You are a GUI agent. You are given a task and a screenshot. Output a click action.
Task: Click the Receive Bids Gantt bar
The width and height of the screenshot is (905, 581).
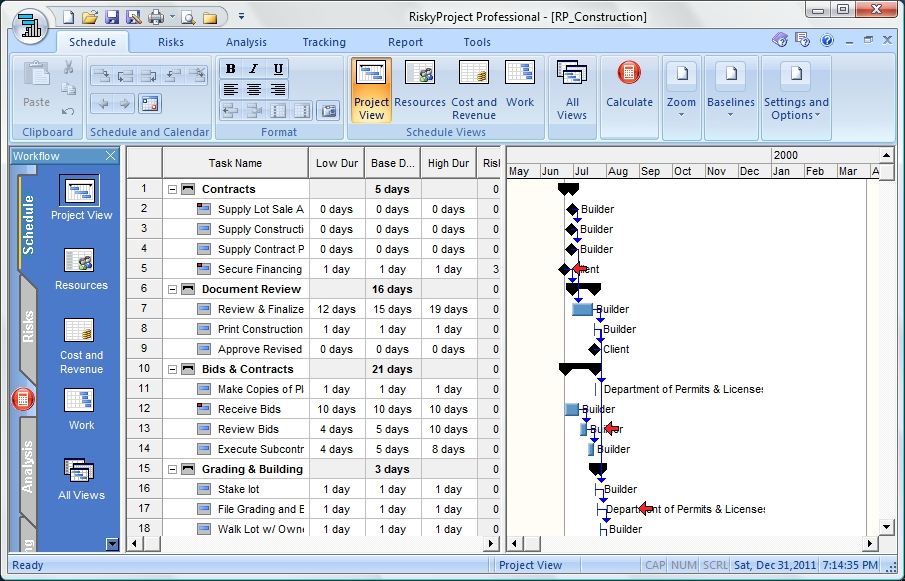tap(572, 409)
